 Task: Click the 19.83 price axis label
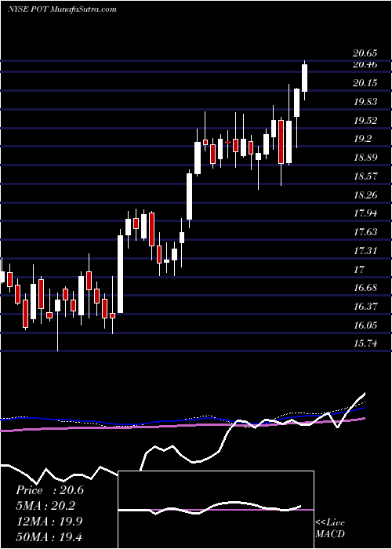tap(365, 102)
